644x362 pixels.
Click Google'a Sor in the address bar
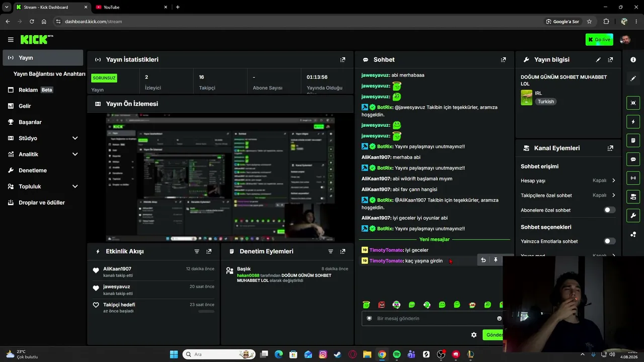pyautogui.click(x=562, y=22)
